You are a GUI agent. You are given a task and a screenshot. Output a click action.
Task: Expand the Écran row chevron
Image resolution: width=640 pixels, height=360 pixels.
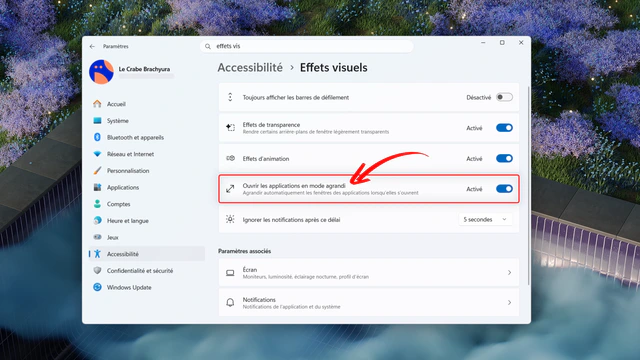point(509,272)
